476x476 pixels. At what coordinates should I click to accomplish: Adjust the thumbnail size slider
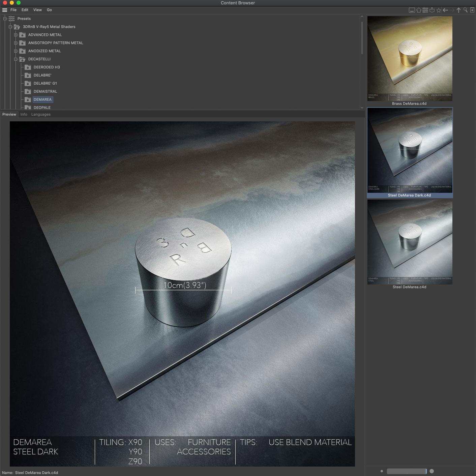(407, 471)
